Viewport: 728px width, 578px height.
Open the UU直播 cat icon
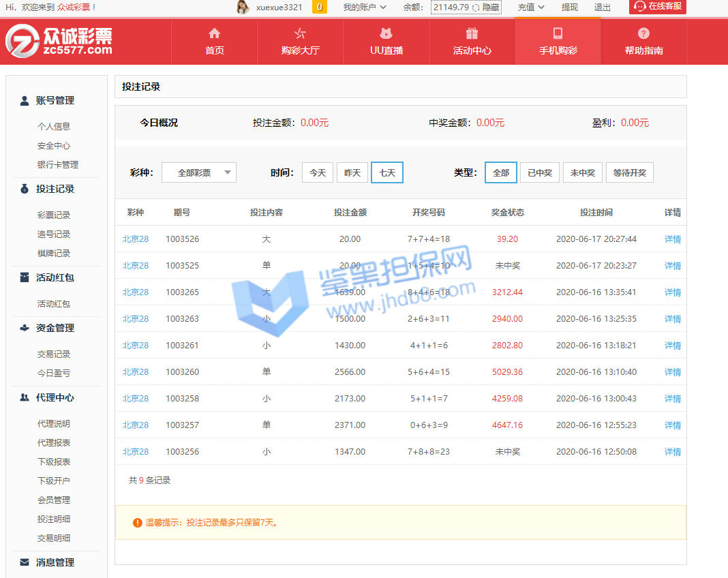[386, 33]
